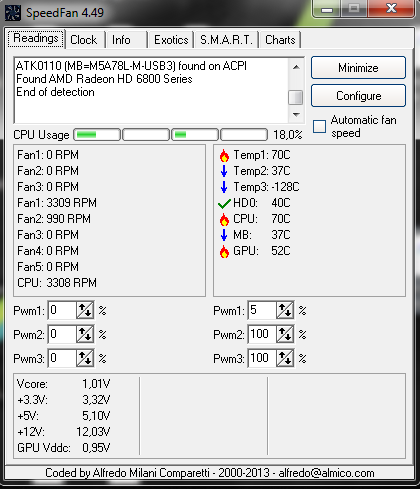Click the ATK0110 found on ACPI log line
Viewport: 420px width, 489px height.
(131, 66)
